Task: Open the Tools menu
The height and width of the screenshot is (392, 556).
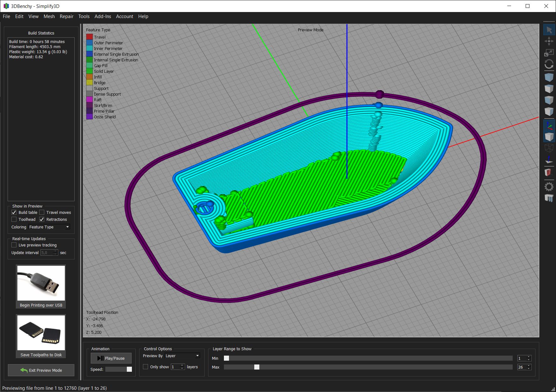Action: (84, 16)
